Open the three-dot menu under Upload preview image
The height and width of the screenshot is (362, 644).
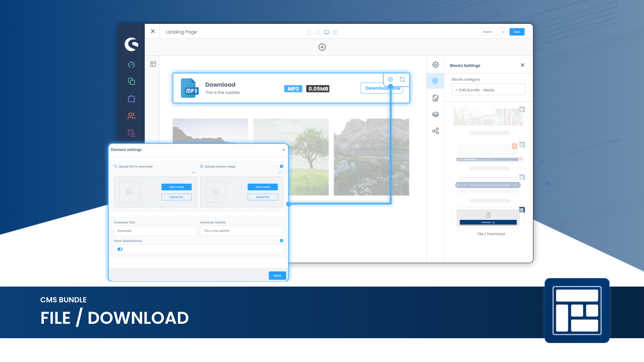pyautogui.click(x=280, y=173)
